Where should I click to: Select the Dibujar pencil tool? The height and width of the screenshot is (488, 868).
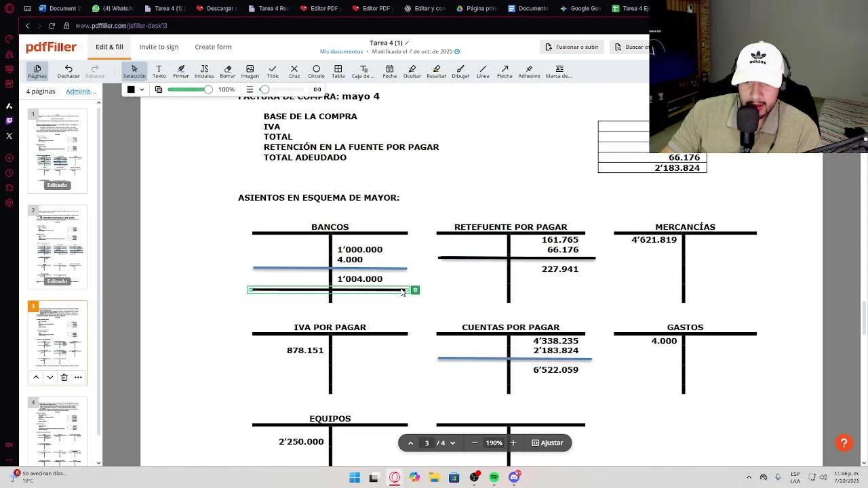[460, 71]
